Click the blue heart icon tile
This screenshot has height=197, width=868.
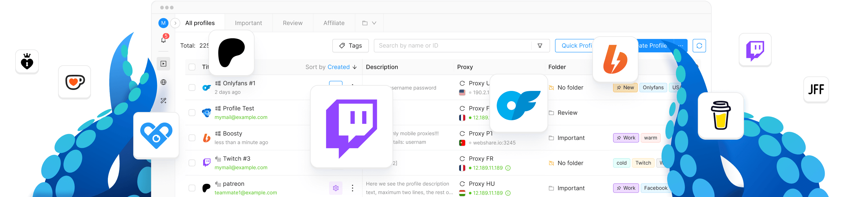pos(156,135)
